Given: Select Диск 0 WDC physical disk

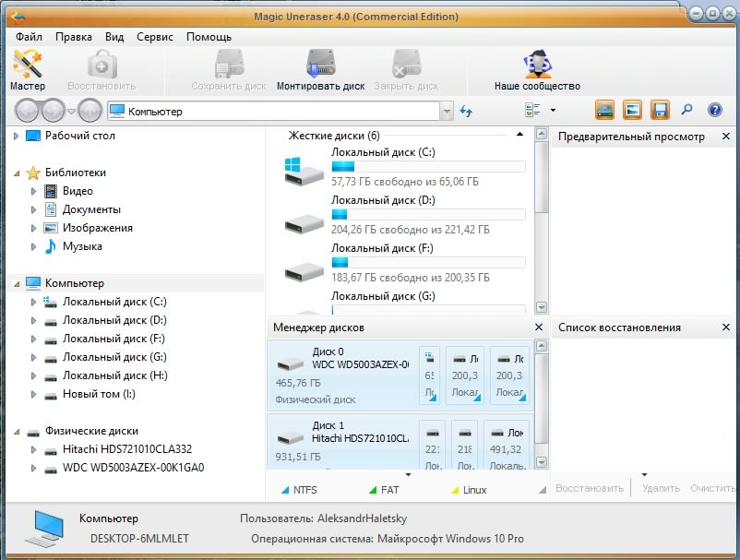Looking at the screenshot, I should [340, 375].
